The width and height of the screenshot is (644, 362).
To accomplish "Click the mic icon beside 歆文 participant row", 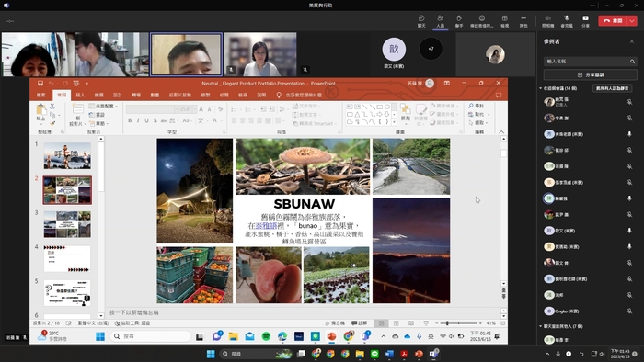I will tap(629, 231).
